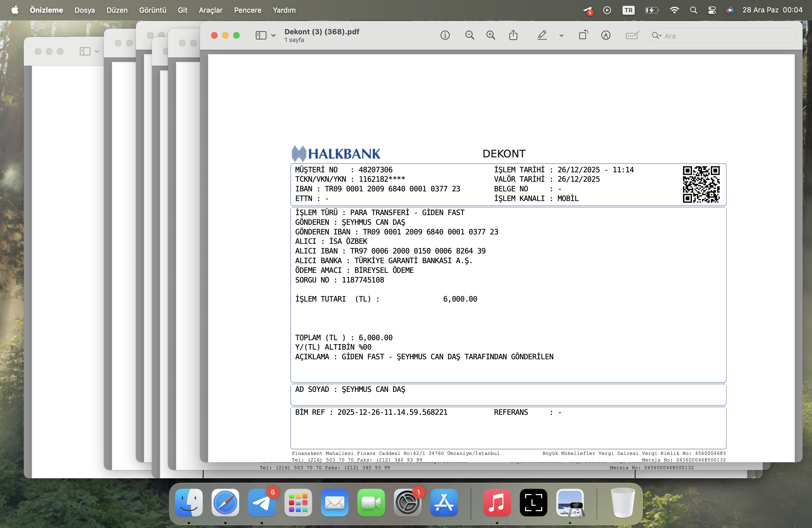Open Mail from the Dock
The width and height of the screenshot is (812, 528).
(335, 502)
